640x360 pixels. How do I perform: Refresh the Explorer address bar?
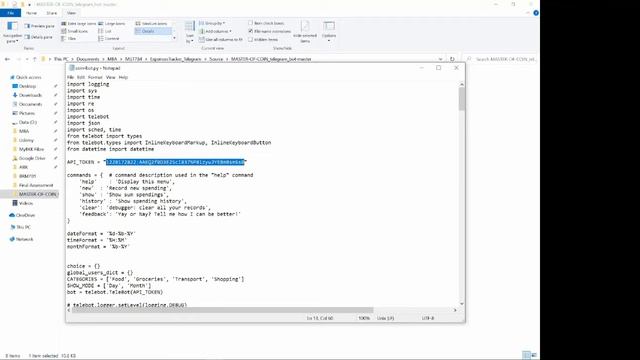tap(452, 59)
